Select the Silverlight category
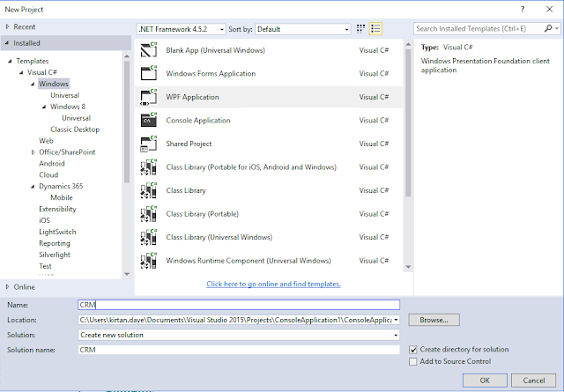Screen dimensions: 564x392 55,255
